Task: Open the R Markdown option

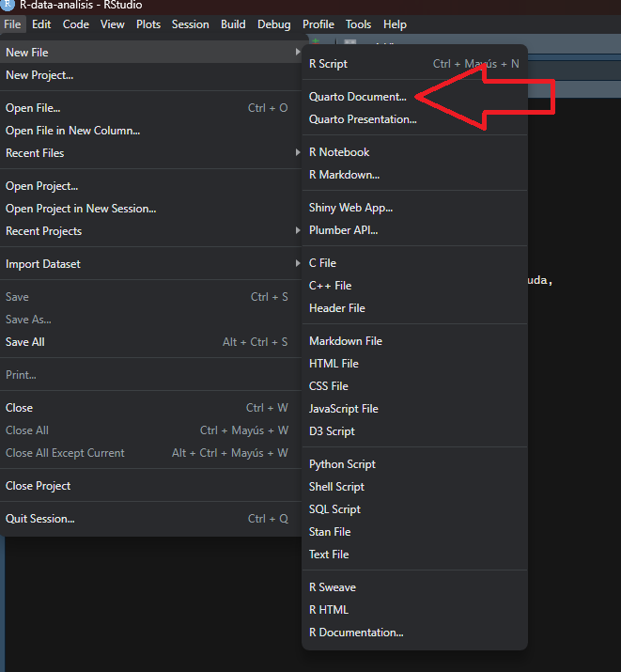Action: (344, 175)
